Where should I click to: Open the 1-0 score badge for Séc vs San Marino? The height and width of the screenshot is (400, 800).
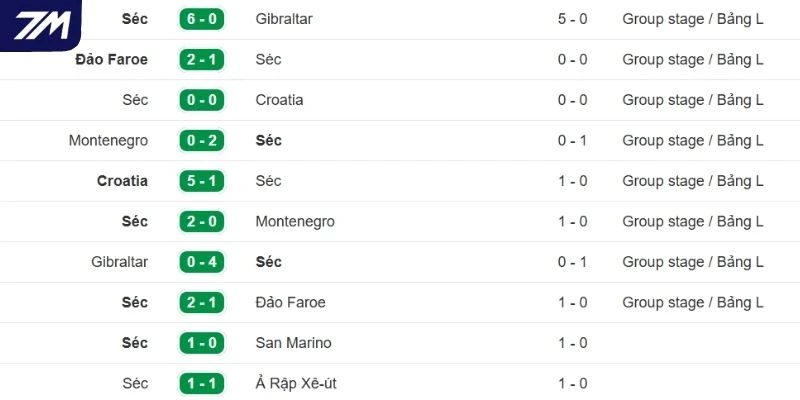(200, 343)
